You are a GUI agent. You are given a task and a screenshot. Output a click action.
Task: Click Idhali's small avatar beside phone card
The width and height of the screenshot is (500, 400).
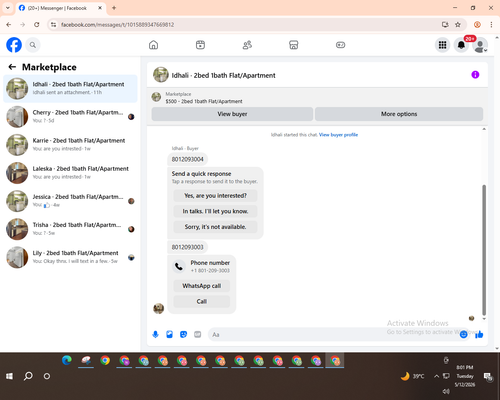pos(159,308)
